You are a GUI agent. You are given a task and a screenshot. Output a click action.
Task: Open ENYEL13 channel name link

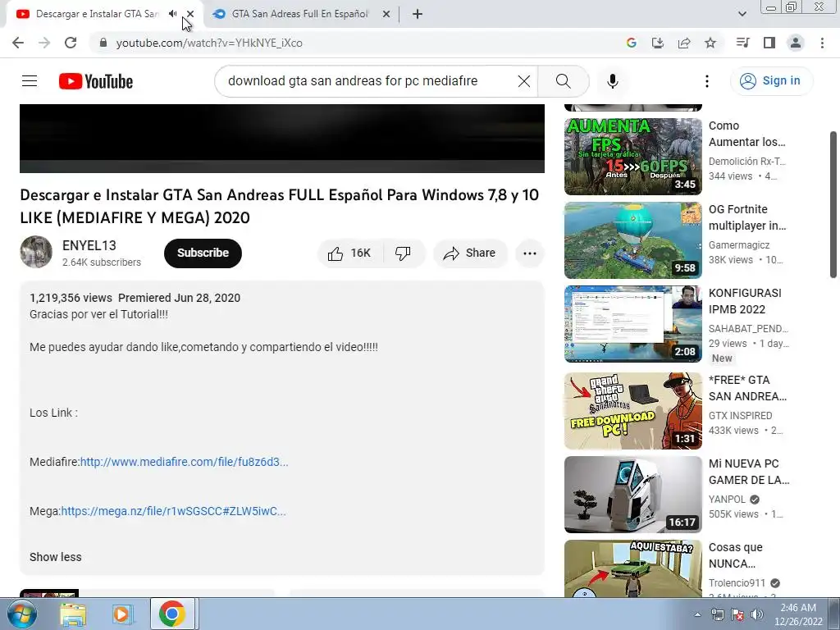pyautogui.click(x=89, y=245)
